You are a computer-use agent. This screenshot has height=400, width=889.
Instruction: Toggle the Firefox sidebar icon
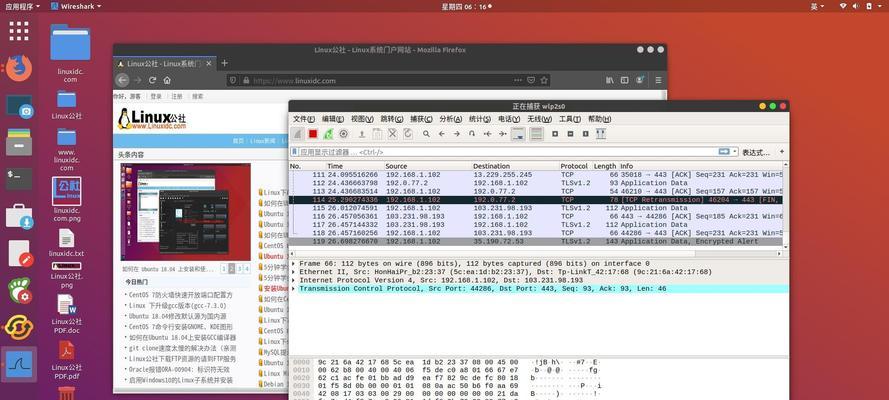click(624, 80)
